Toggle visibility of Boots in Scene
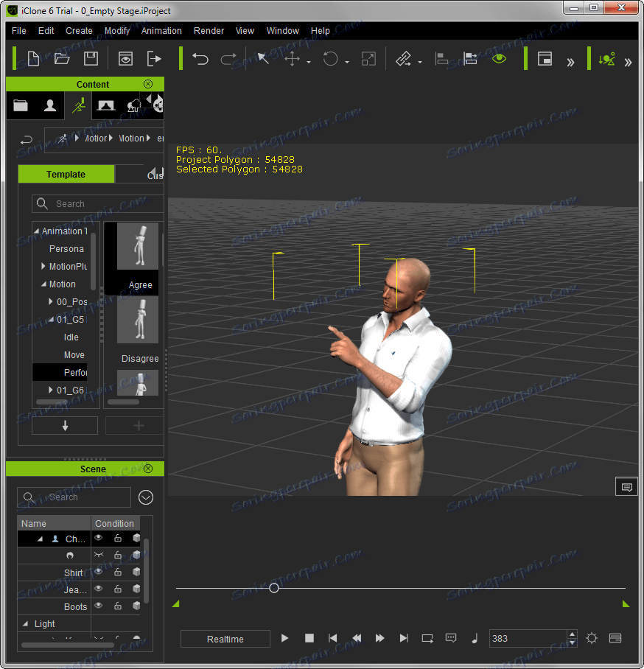Screen dimensions: 644x669 99,606
